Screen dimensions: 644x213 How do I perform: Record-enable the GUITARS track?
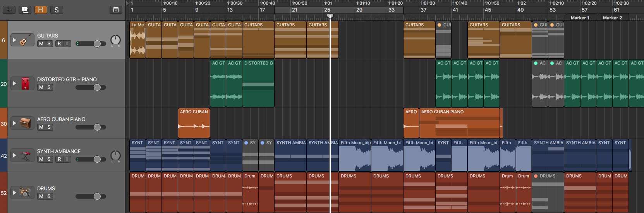point(59,44)
